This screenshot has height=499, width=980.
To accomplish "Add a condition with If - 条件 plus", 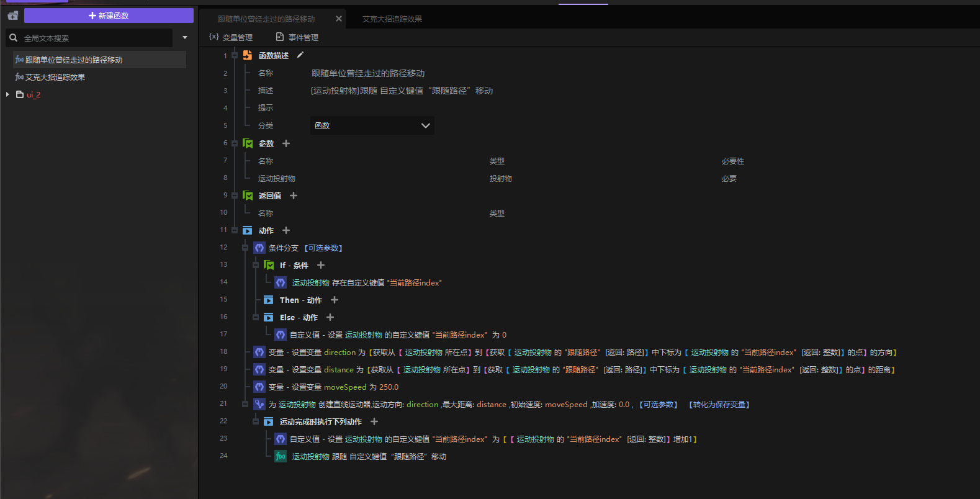I will 321,265.
